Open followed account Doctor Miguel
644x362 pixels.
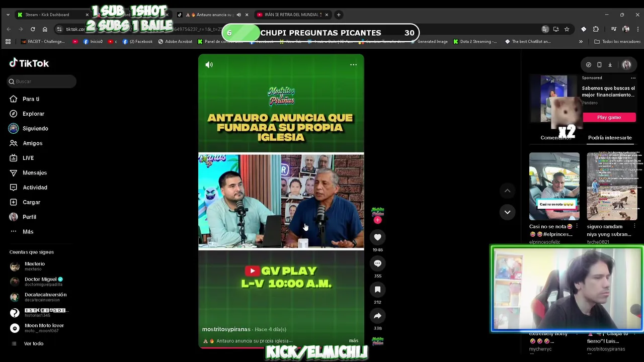click(x=43, y=282)
